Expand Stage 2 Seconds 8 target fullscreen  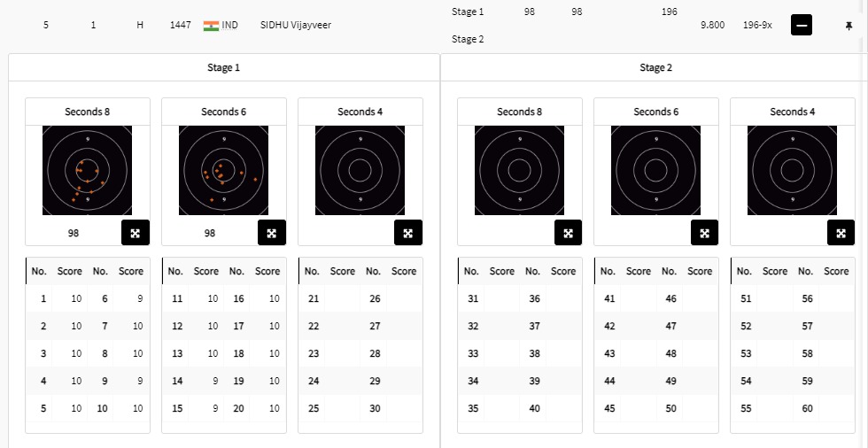click(568, 233)
